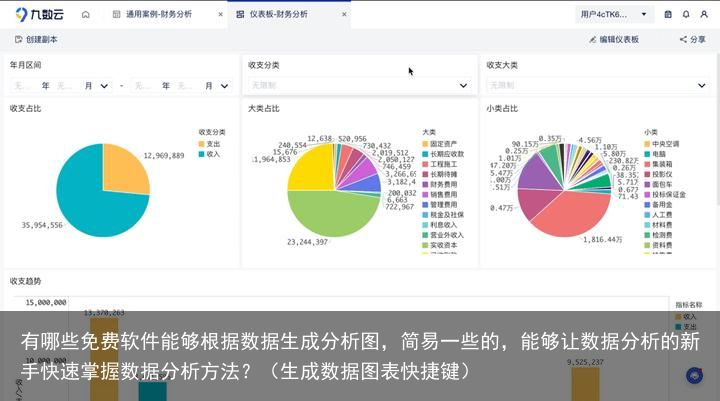Click the 收支趋势 chart title
The height and width of the screenshot is (401, 720).
click(x=25, y=281)
